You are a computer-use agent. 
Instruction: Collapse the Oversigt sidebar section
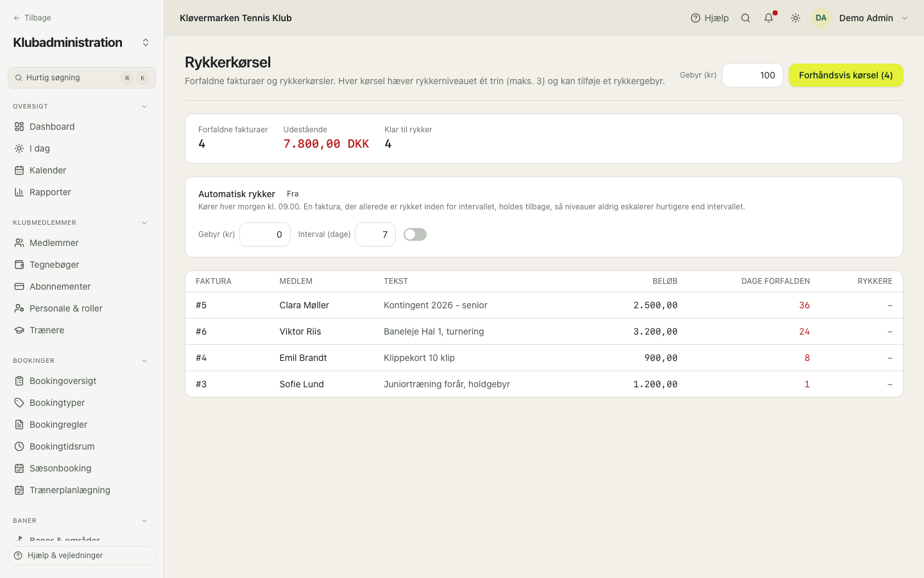pos(144,107)
